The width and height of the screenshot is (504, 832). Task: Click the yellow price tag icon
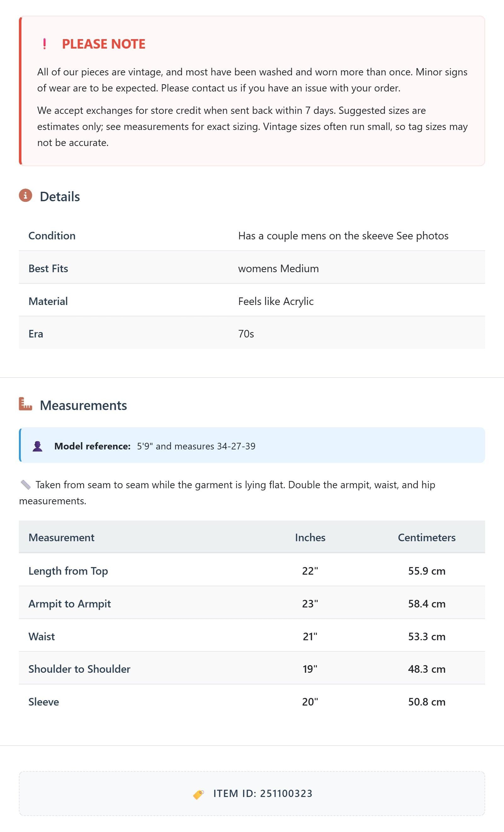(198, 794)
